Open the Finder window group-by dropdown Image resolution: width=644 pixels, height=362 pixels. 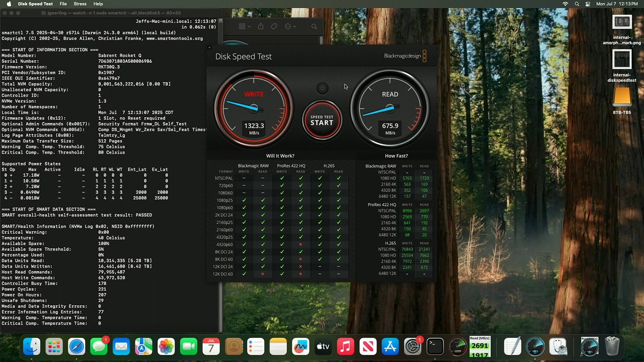(244, 27)
